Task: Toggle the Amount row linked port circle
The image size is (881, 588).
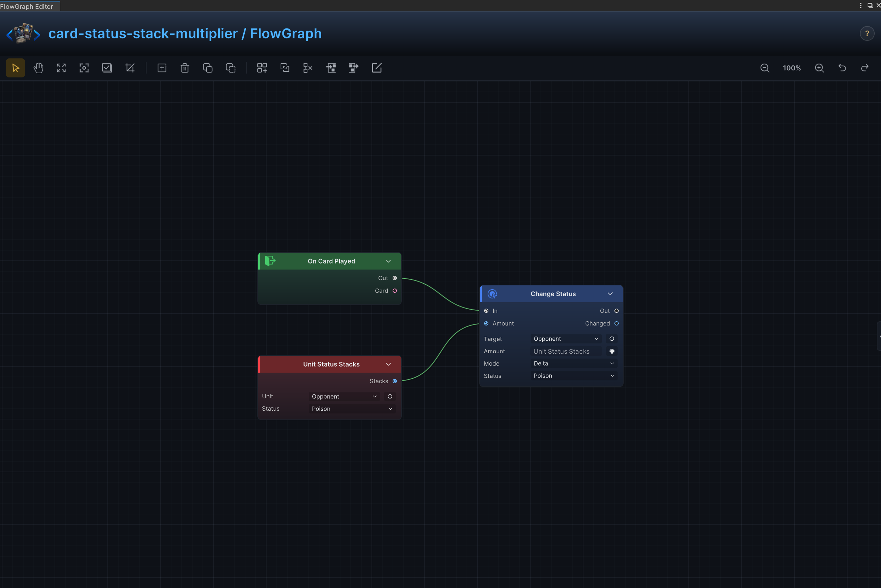Action: (612, 352)
